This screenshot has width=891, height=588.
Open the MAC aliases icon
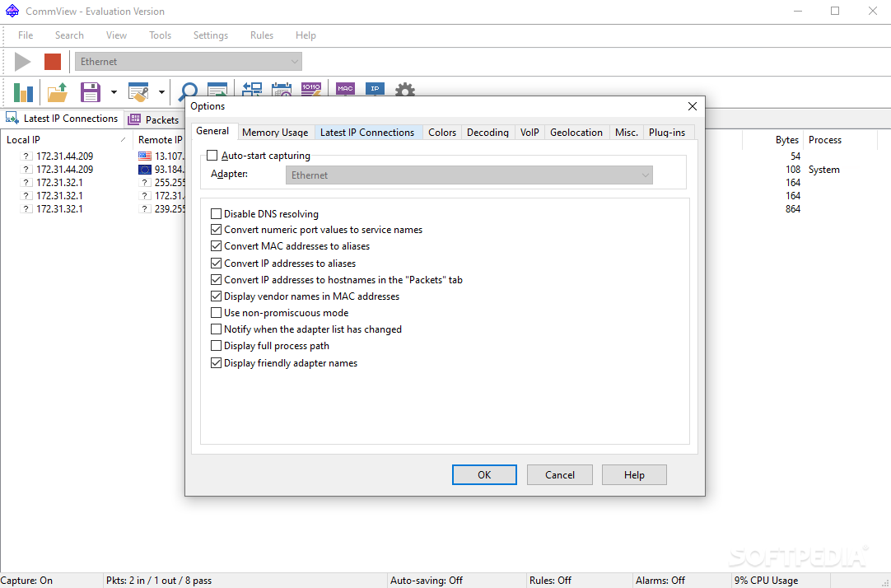click(x=345, y=89)
